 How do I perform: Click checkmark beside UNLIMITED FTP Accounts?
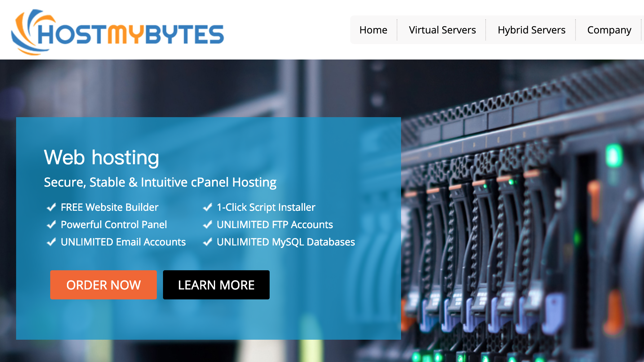tap(207, 224)
